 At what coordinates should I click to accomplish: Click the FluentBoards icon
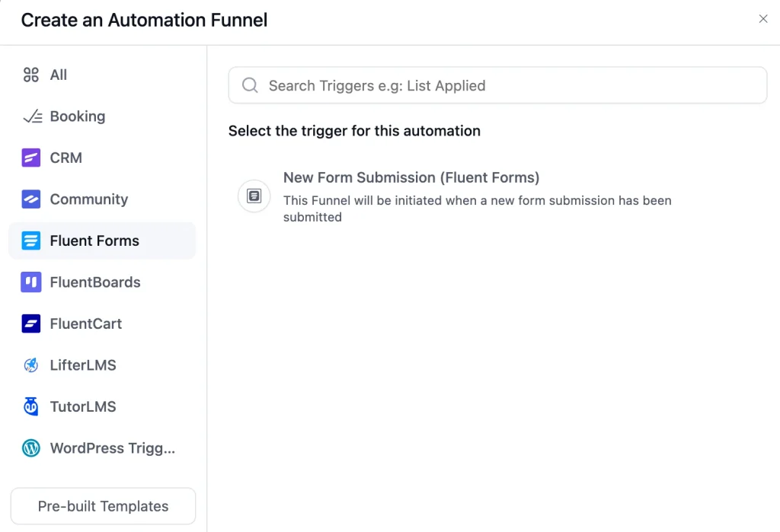[x=30, y=282]
